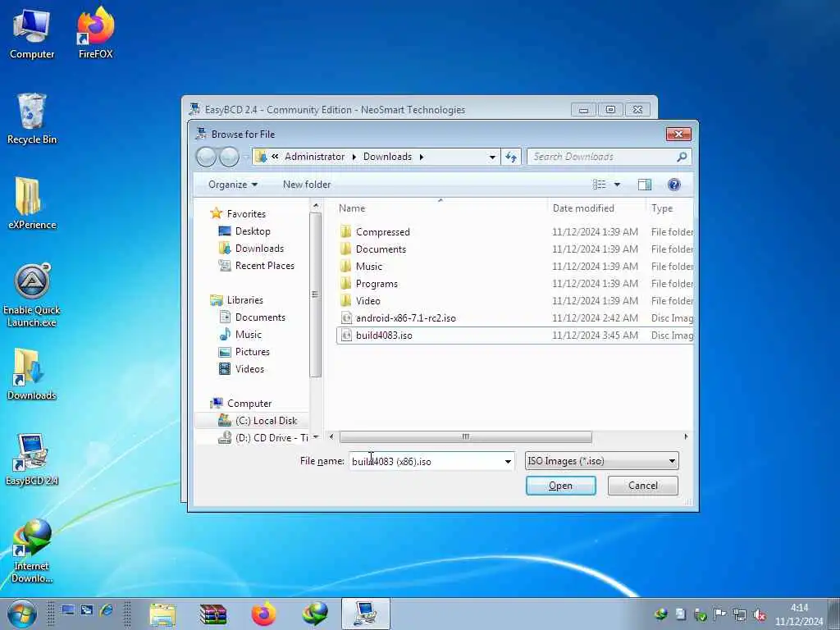Open Windows Explorer from the taskbar
The height and width of the screenshot is (630, 840).
pos(162,614)
